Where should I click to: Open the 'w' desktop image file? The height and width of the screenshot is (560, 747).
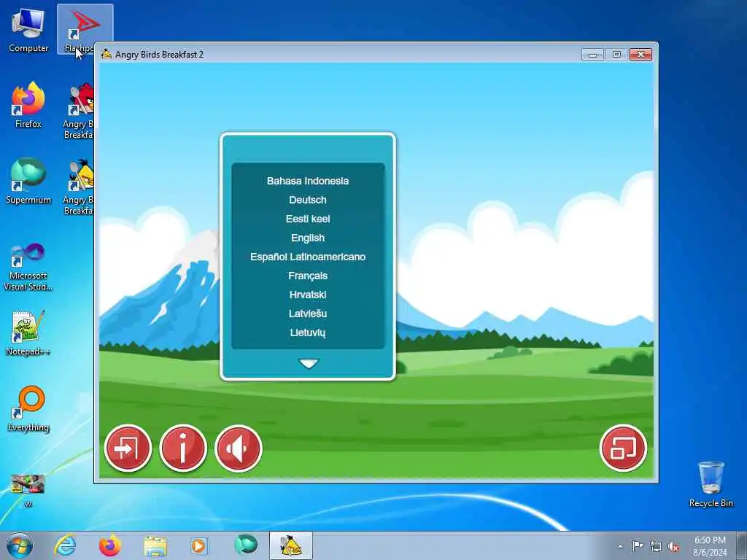tap(28, 490)
